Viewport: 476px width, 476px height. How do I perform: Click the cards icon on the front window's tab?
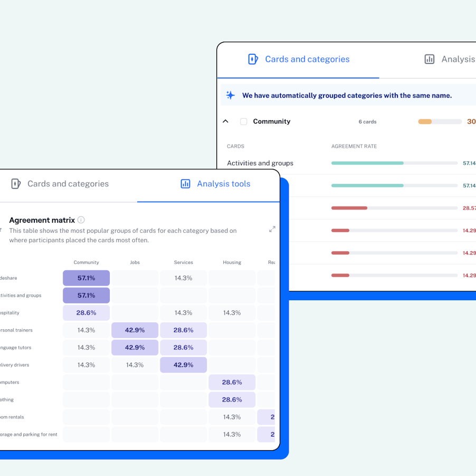pyautogui.click(x=15, y=184)
